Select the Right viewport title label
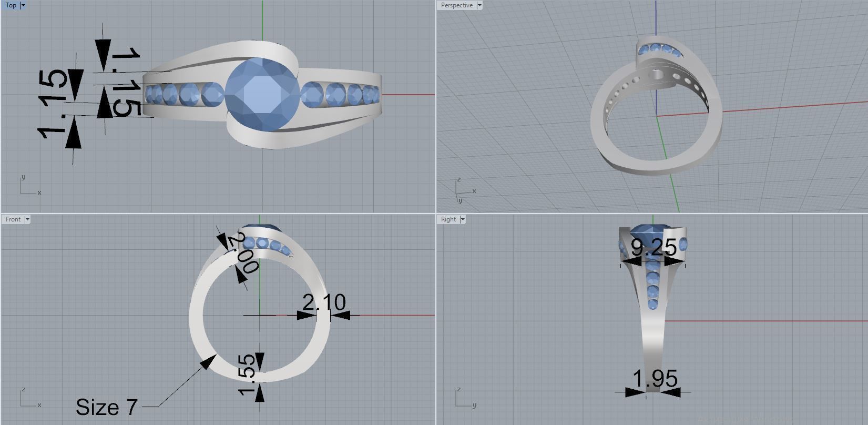The height and width of the screenshot is (425, 868). (x=448, y=219)
